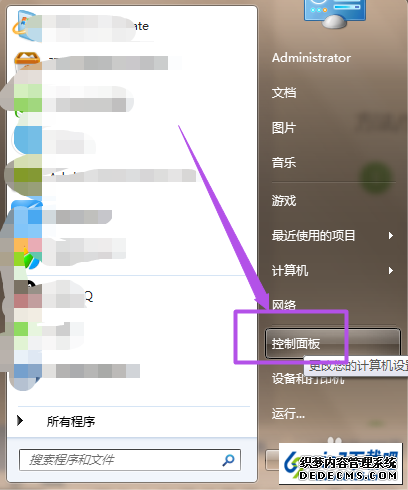Open 图片 library link
408x490 pixels.
click(284, 128)
